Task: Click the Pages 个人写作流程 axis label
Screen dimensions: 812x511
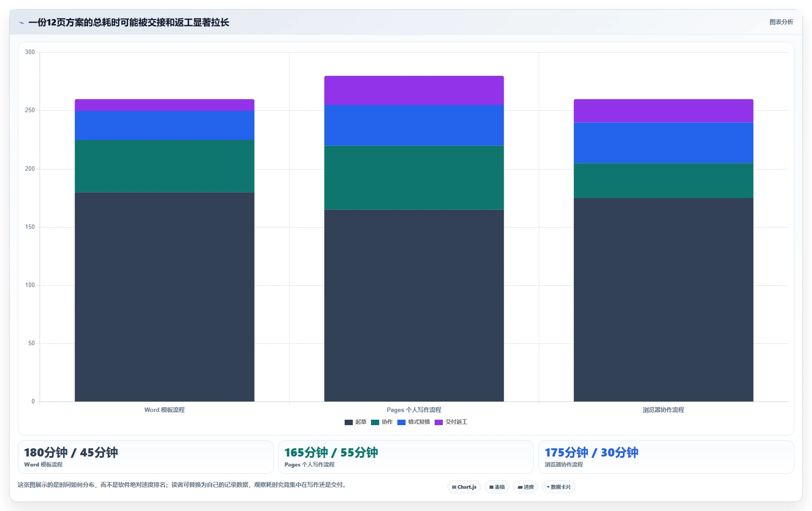Action: click(x=414, y=410)
